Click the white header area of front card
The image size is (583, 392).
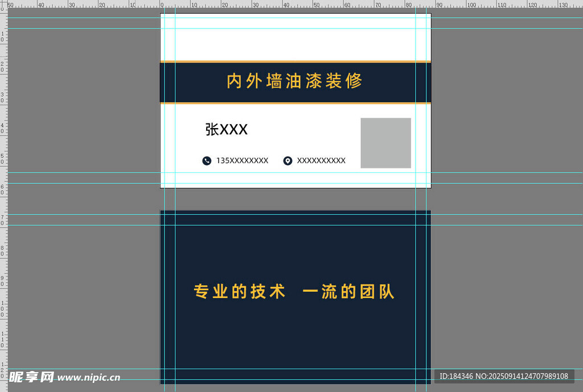(x=295, y=40)
